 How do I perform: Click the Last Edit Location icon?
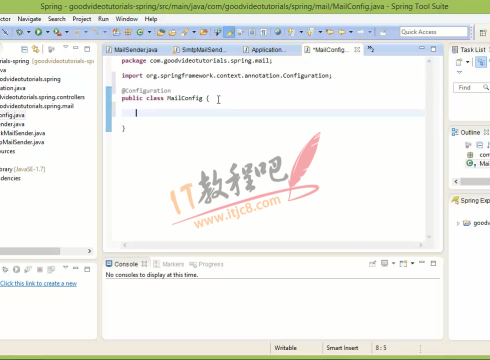tap(330, 32)
